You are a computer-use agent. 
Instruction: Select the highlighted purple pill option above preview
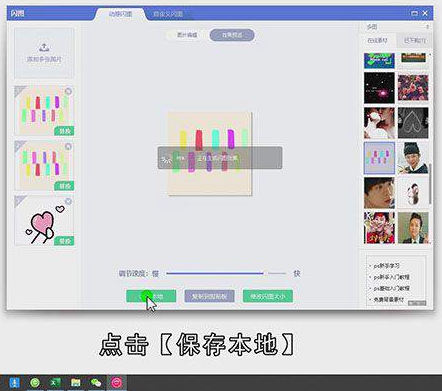click(x=232, y=35)
